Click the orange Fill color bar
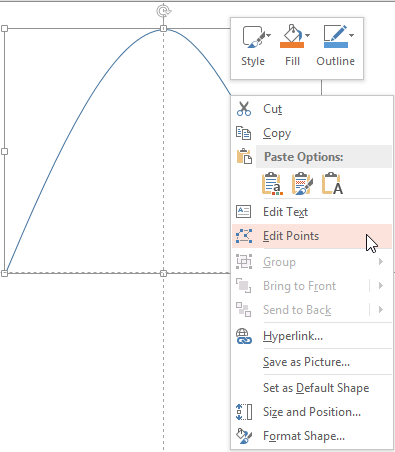395x452 pixels. tap(292, 45)
